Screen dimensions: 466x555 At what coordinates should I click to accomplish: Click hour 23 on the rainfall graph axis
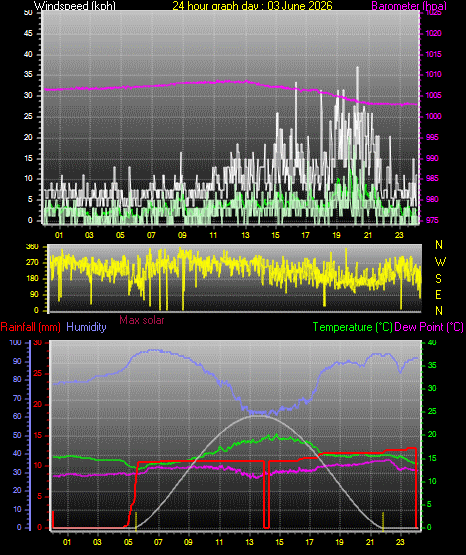(400, 542)
